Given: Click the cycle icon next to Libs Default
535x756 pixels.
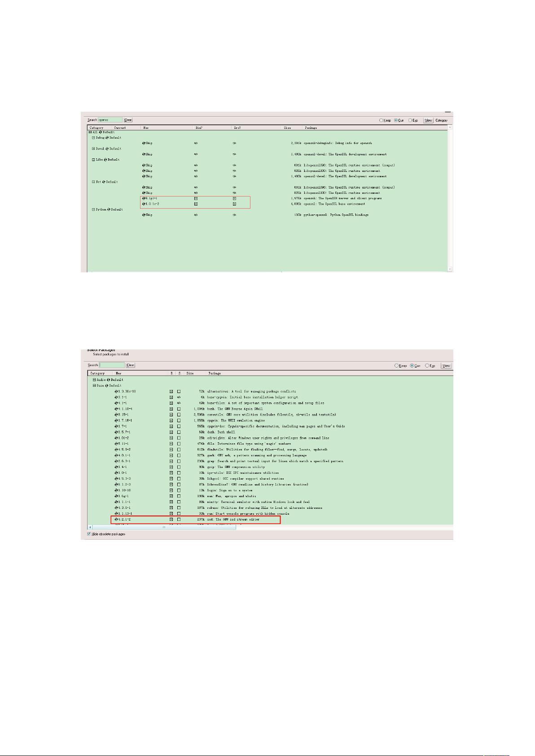Looking at the screenshot, I should (105, 160).
